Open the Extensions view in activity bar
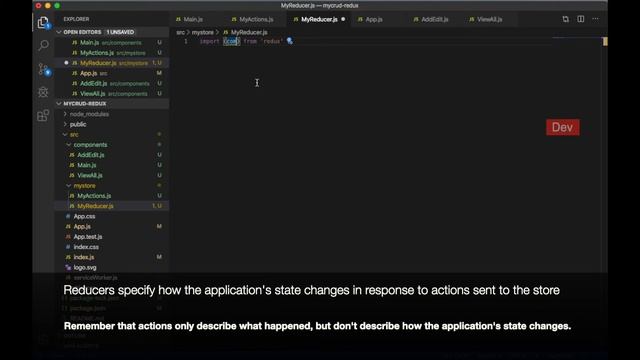Screen dimensions: 640x360 point(43,116)
